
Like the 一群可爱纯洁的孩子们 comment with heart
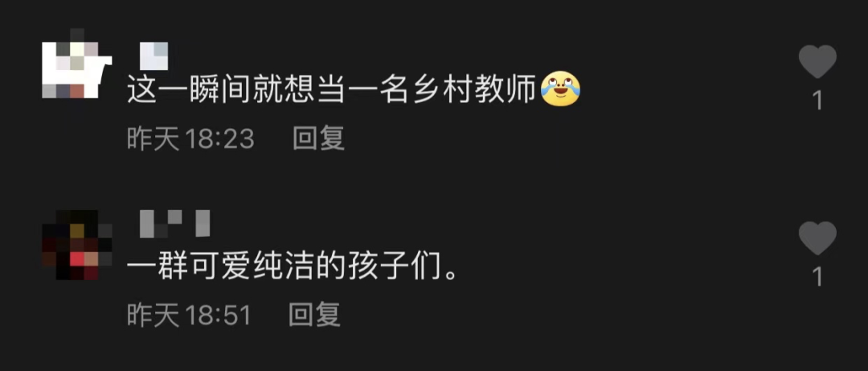(x=817, y=238)
